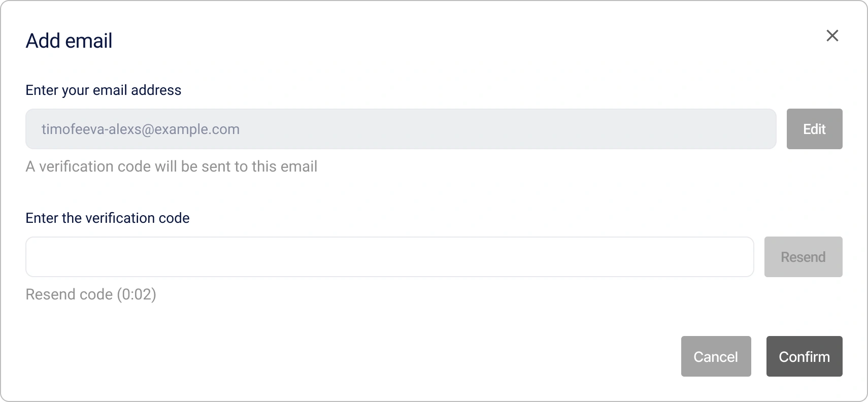Request a new verification code via Resend
The height and width of the screenshot is (402, 868).
803,257
